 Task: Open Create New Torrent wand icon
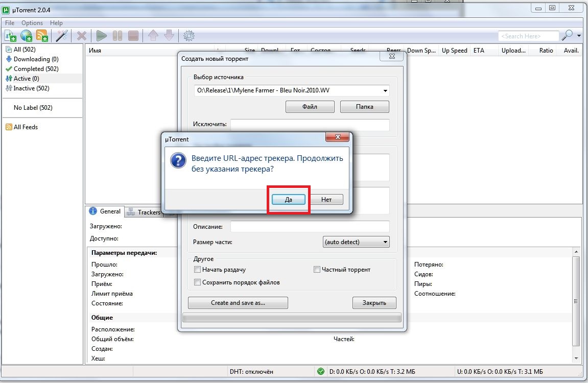[x=61, y=36]
